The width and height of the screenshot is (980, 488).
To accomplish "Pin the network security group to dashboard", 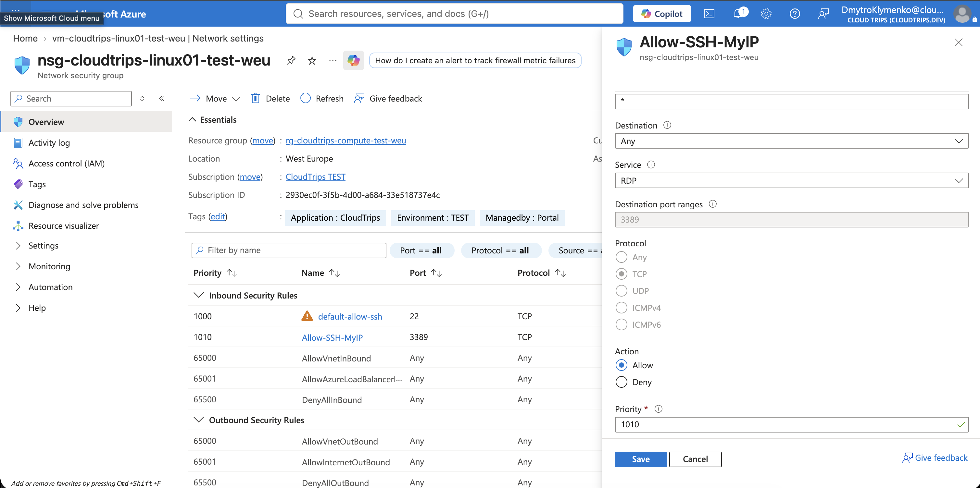I will click(x=291, y=60).
